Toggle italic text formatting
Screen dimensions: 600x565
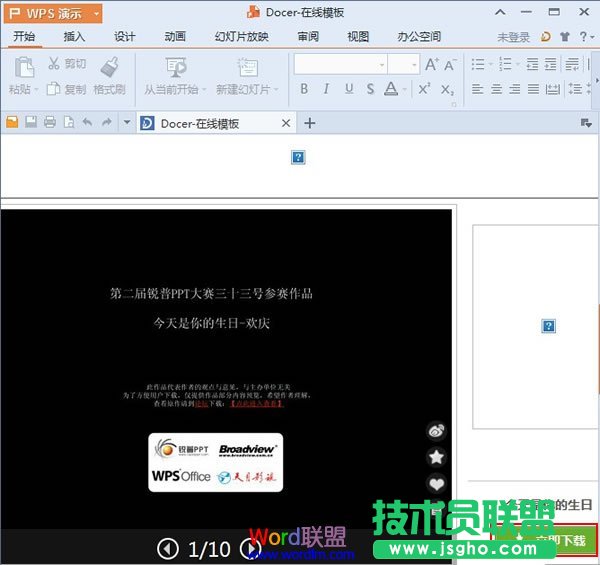tap(327, 89)
